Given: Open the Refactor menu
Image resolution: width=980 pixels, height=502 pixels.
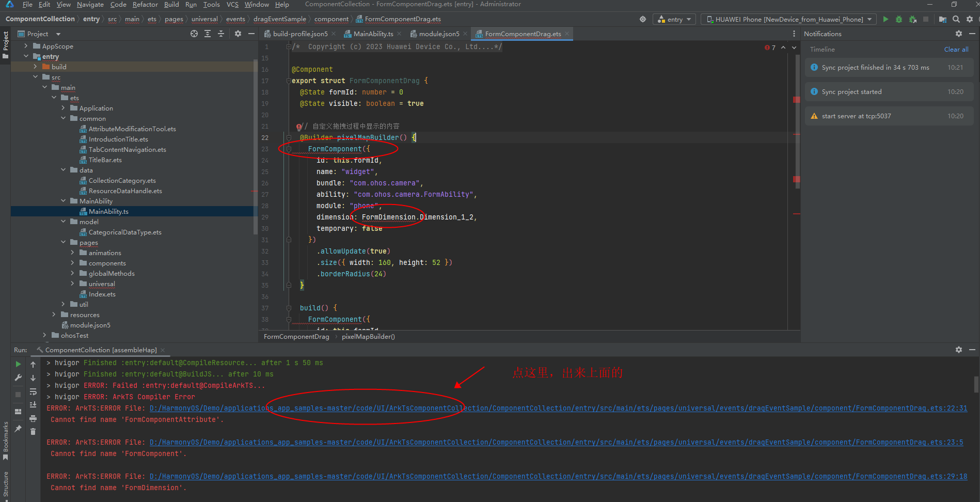Looking at the screenshot, I should coord(145,4).
